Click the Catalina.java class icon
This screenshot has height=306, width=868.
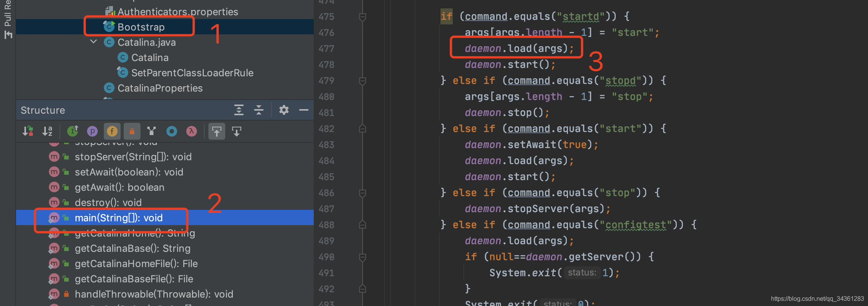[109, 42]
